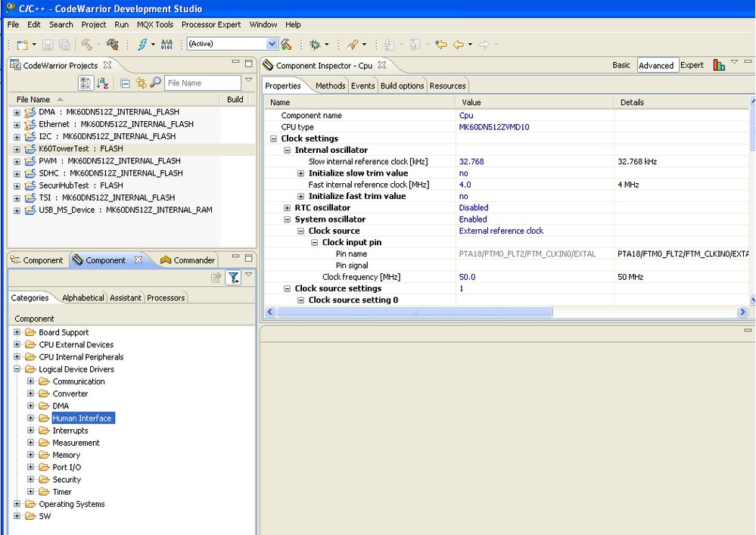Click the New project wizard icon
This screenshot has width=756, height=535.
click(x=22, y=45)
